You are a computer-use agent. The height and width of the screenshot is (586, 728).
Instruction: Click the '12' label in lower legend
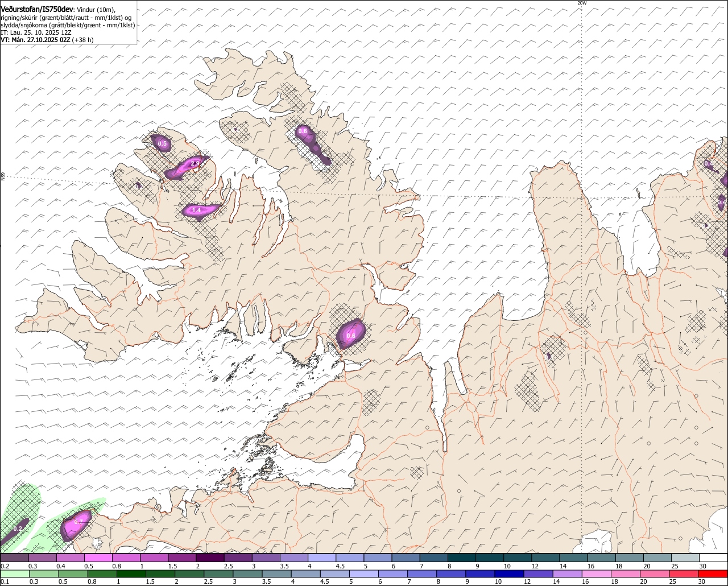(527, 581)
